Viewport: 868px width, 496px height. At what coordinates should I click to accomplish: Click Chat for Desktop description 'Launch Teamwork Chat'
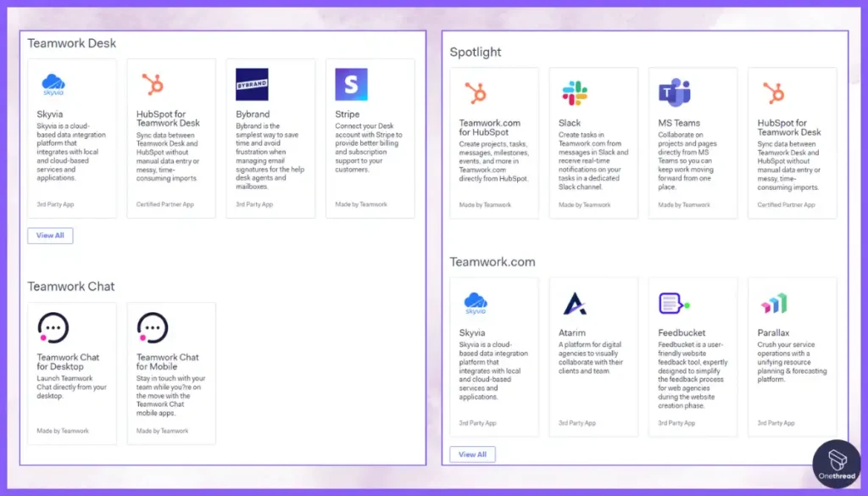(71, 387)
